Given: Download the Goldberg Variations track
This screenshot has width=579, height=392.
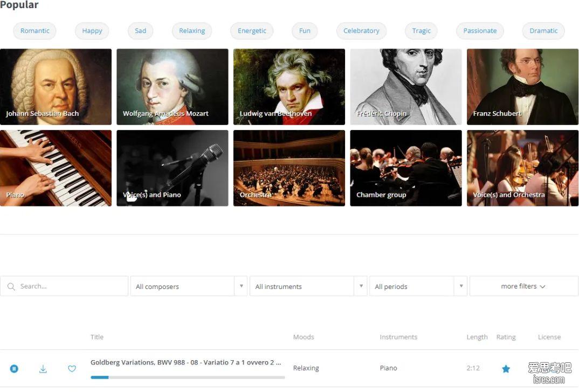Looking at the screenshot, I should (x=43, y=368).
